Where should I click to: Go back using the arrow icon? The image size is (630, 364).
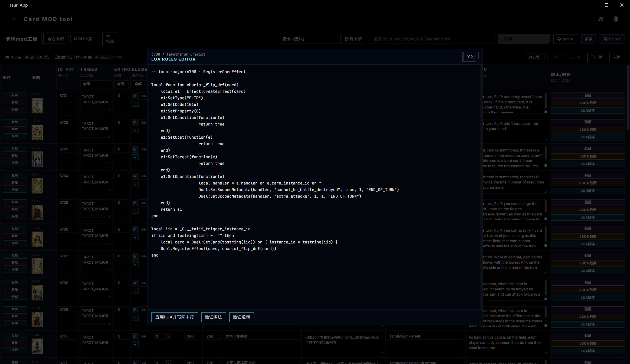(14, 19)
